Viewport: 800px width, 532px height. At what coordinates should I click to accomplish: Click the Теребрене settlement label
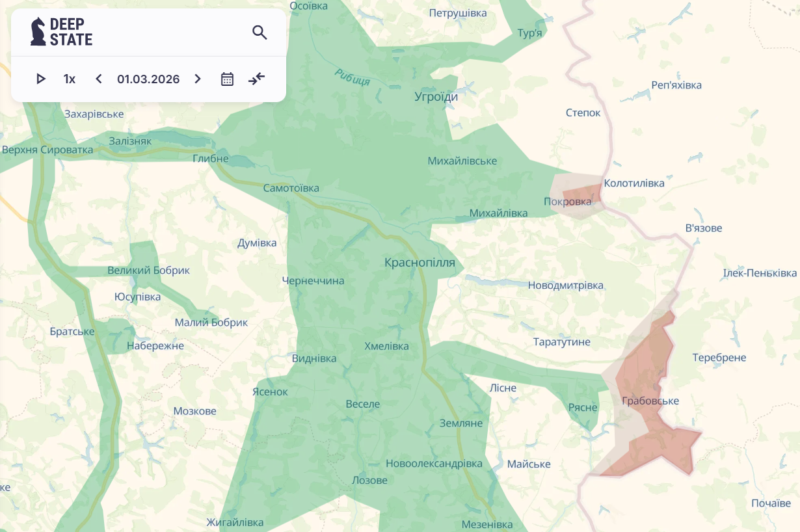click(719, 358)
